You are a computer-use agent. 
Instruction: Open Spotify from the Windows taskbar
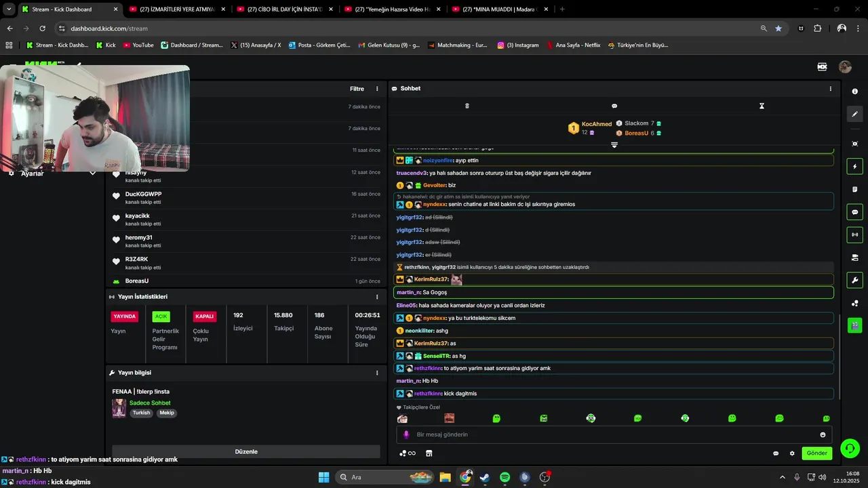click(x=505, y=477)
